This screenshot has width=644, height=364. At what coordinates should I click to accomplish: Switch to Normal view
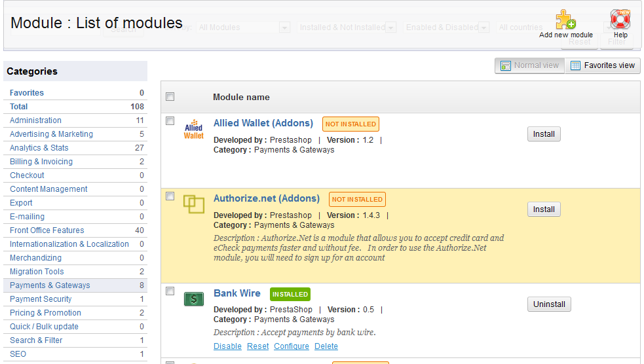click(x=530, y=65)
